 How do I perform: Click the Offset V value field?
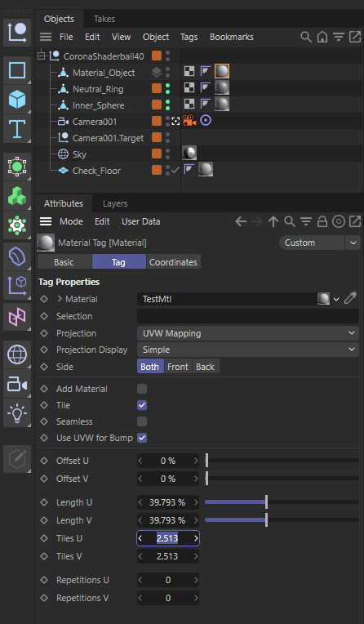click(168, 479)
